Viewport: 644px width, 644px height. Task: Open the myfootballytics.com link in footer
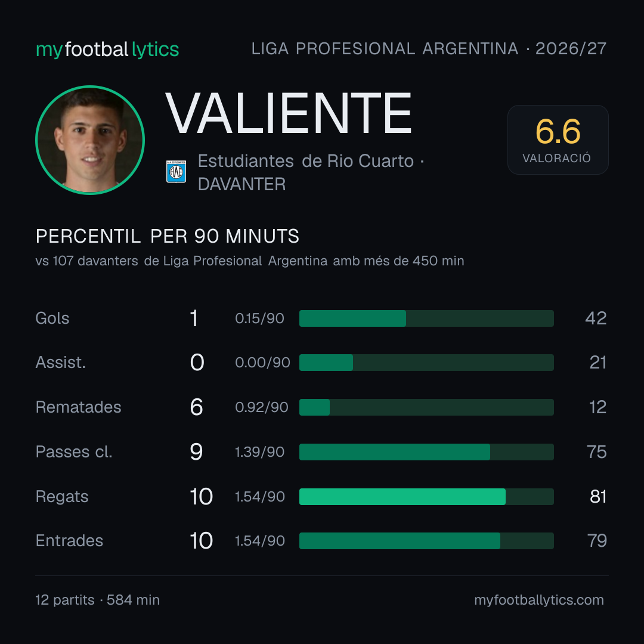539,600
